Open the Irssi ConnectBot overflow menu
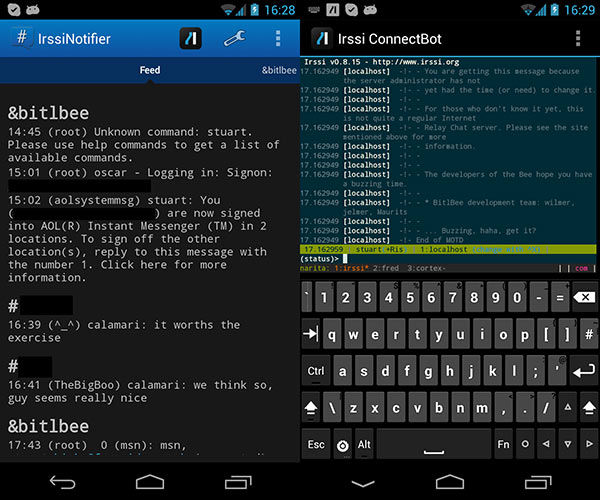 coord(578,38)
